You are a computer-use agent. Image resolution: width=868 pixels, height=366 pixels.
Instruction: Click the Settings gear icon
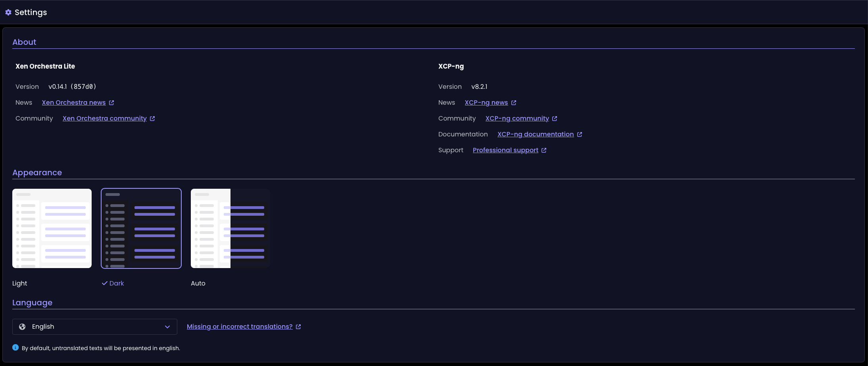pyautogui.click(x=8, y=12)
